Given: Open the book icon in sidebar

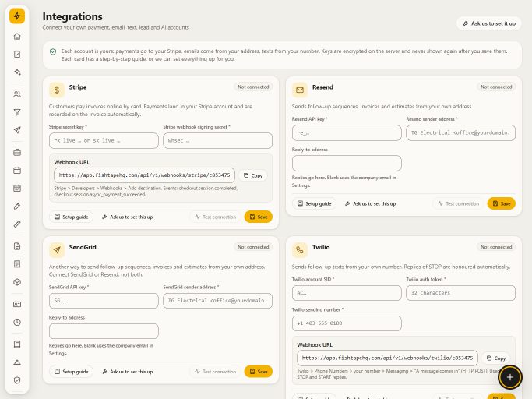Looking at the screenshot, I should click(x=17, y=344).
